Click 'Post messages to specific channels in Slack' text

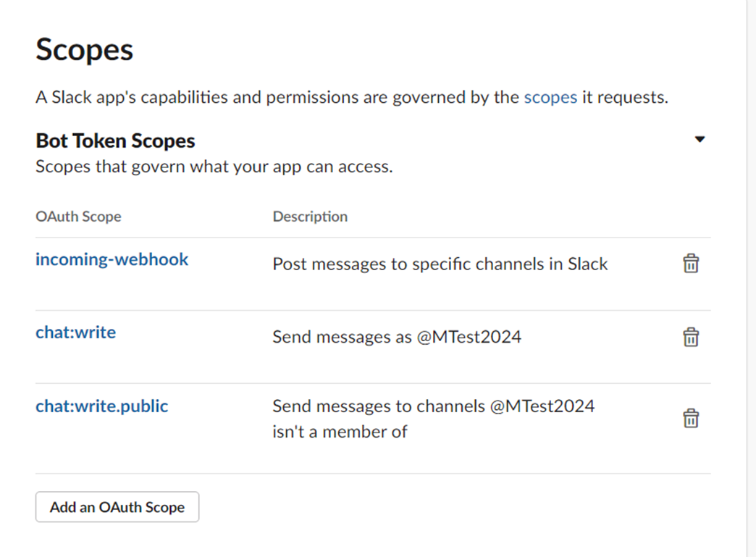[440, 264]
